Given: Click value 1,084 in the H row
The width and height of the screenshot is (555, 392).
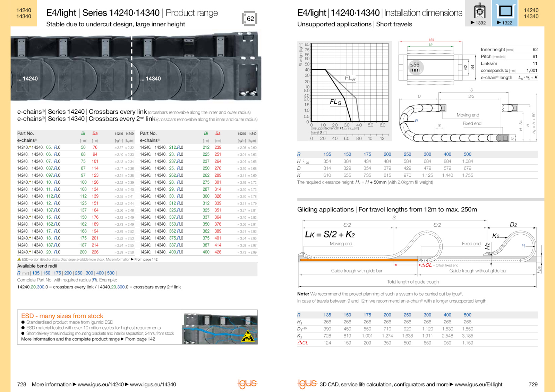Looking at the screenshot, I should 467,161.
